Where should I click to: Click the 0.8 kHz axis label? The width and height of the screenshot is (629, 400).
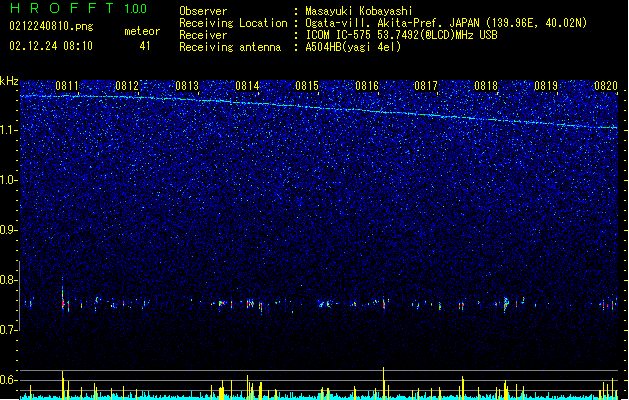point(9,280)
